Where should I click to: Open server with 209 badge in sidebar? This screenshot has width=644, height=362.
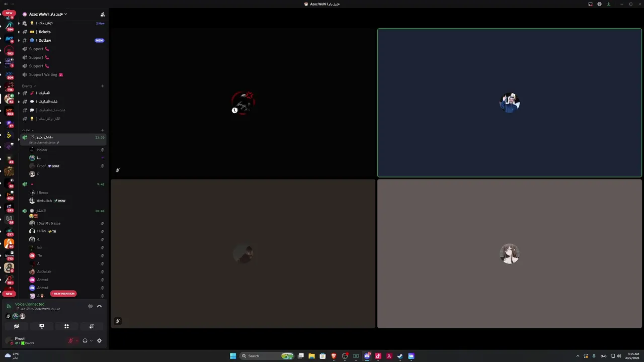(9, 74)
